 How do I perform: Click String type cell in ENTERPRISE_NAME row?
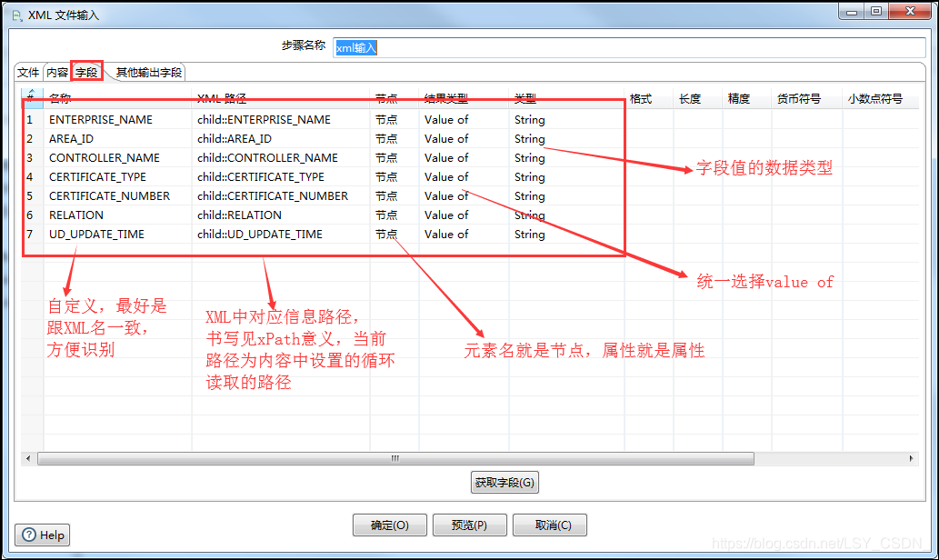(566, 120)
